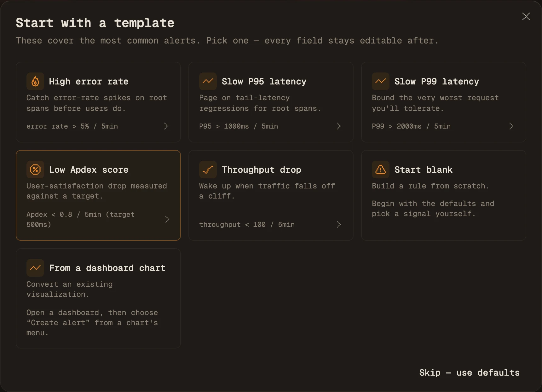Screen dimensions: 542x392
Task: Choose the Throughput drop template heading
Action: point(262,170)
